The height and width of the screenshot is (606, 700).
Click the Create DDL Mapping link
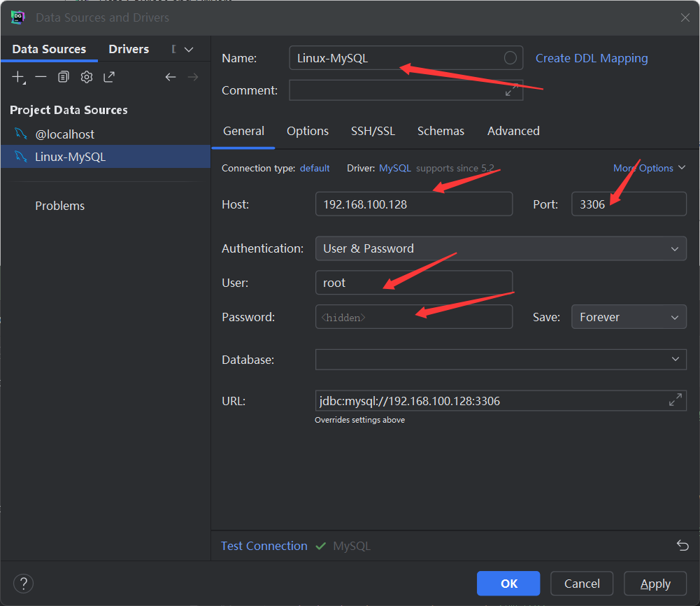pos(592,58)
